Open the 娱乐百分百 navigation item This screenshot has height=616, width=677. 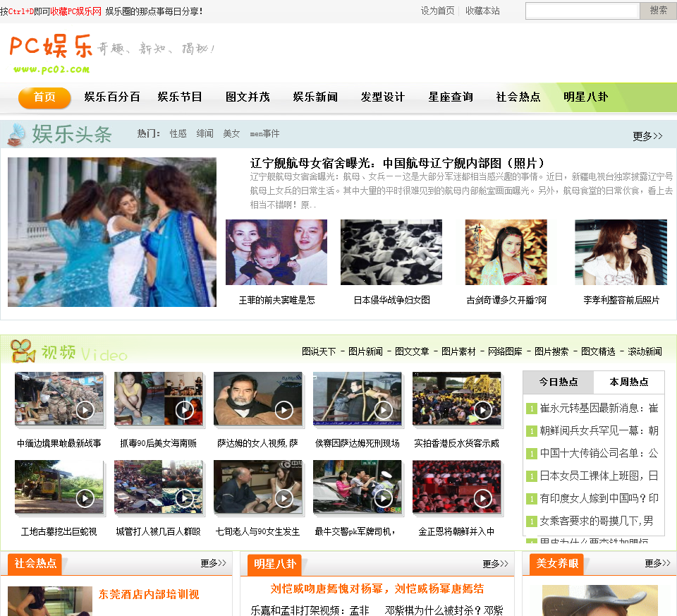point(112,97)
